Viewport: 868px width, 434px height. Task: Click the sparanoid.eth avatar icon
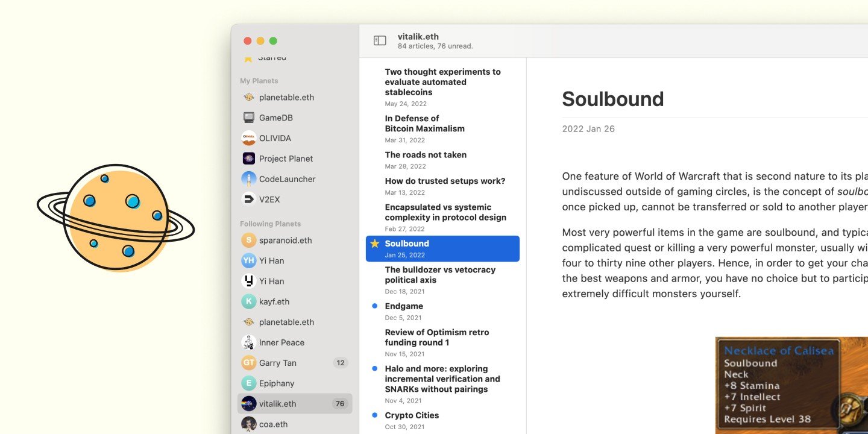click(248, 241)
